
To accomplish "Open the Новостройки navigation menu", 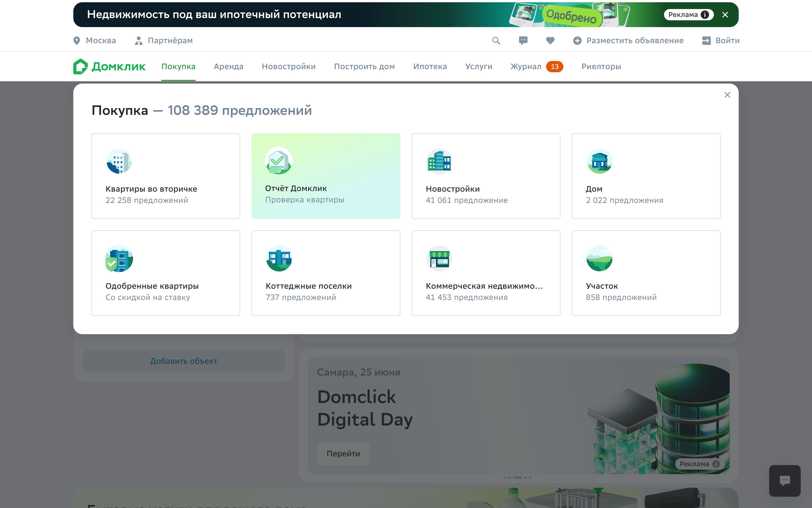I will click(x=288, y=67).
